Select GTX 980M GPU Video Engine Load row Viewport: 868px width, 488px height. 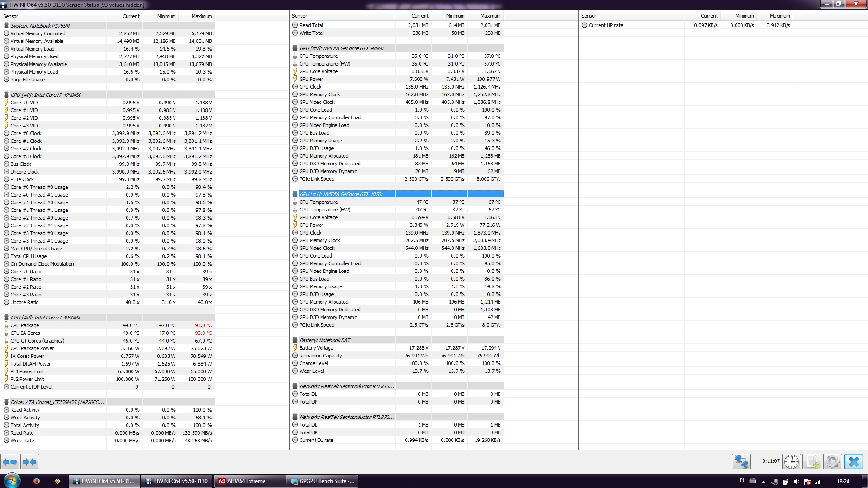(397, 125)
